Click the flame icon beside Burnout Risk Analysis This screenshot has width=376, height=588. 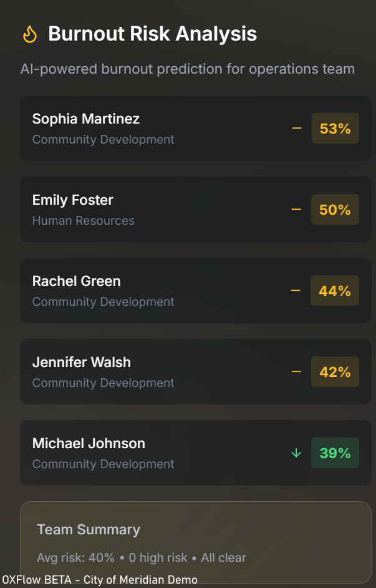pos(29,34)
